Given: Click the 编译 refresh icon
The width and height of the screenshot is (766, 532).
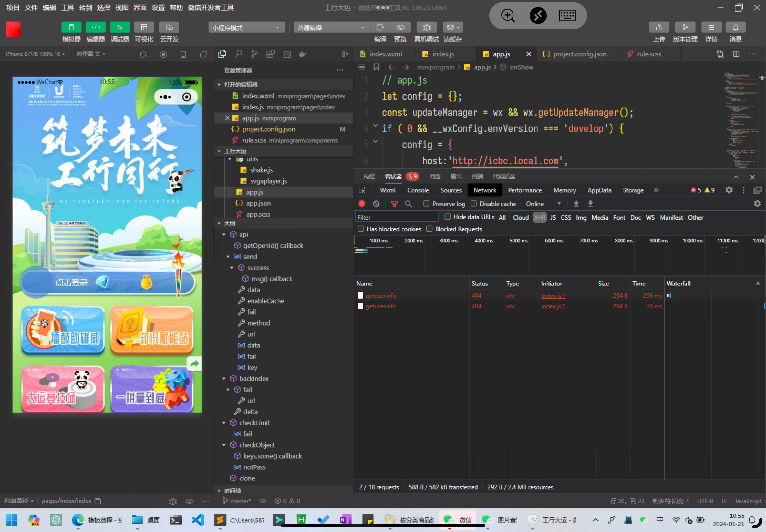Looking at the screenshot, I should point(380,27).
